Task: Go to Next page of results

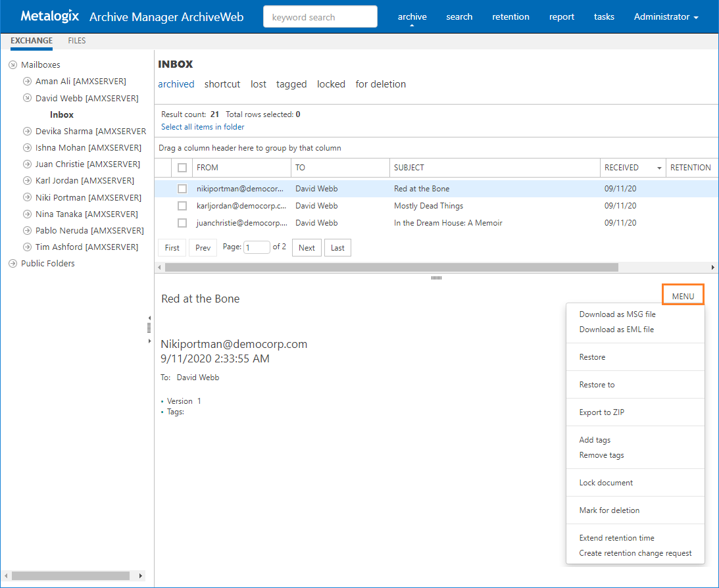Action: (307, 248)
